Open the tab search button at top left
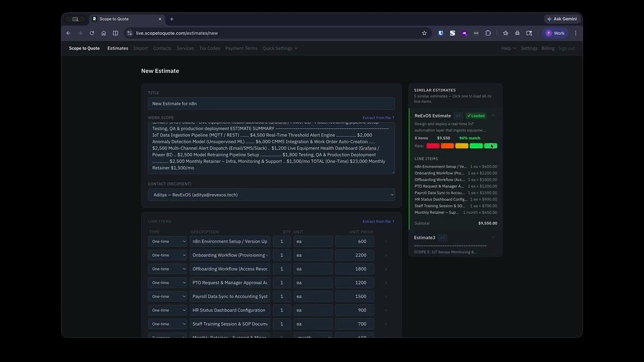The width and height of the screenshot is (644, 362). 75,19
